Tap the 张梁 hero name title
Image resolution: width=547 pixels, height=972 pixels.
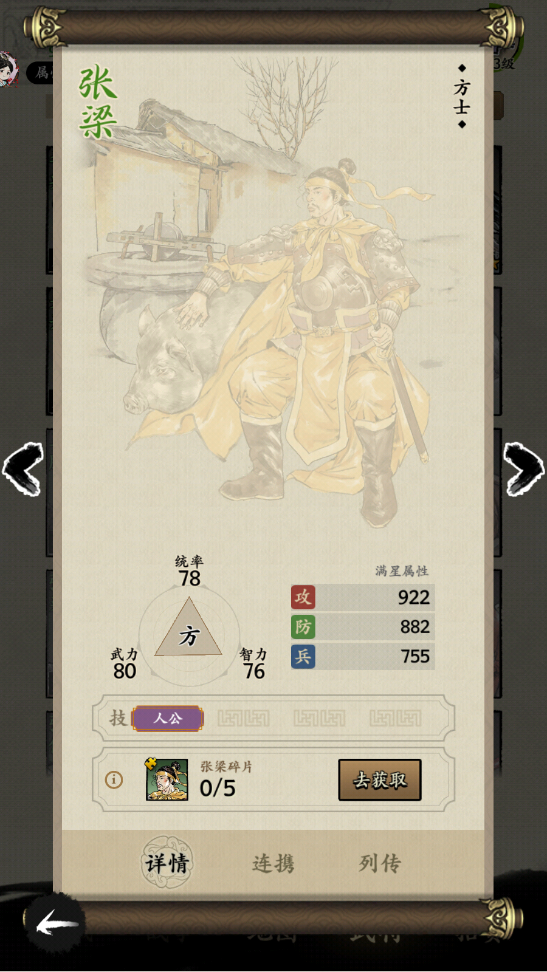click(98, 103)
